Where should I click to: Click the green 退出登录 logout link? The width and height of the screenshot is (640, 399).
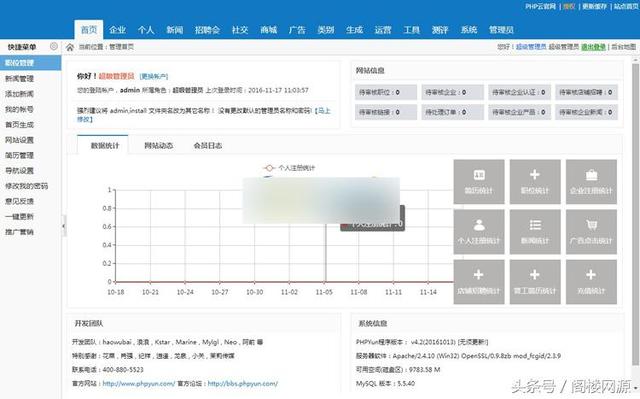[x=593, y=47]
